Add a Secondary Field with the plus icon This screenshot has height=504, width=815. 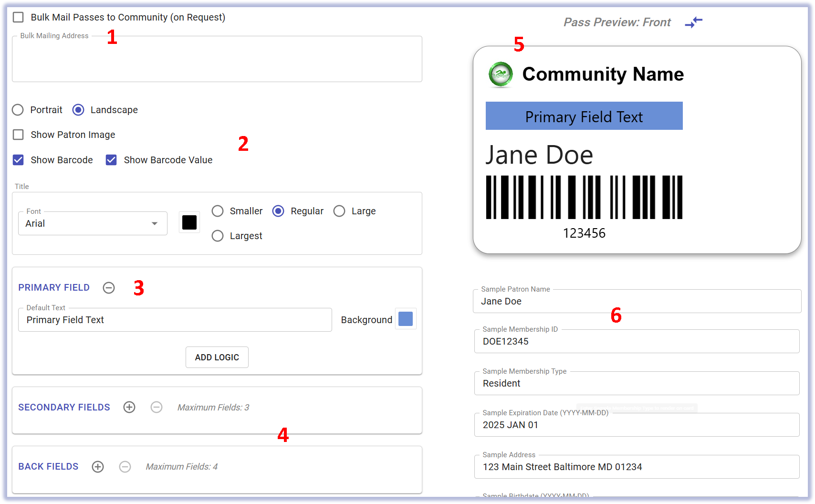click(129, 407)
